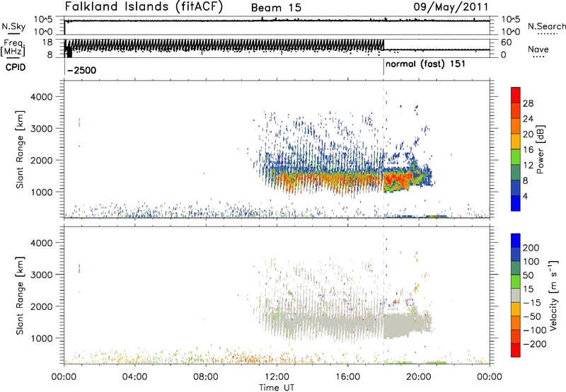566x392 pixels.
Task: Click the 'Power [dB]' colorbar title
Action: click(541, 149)
